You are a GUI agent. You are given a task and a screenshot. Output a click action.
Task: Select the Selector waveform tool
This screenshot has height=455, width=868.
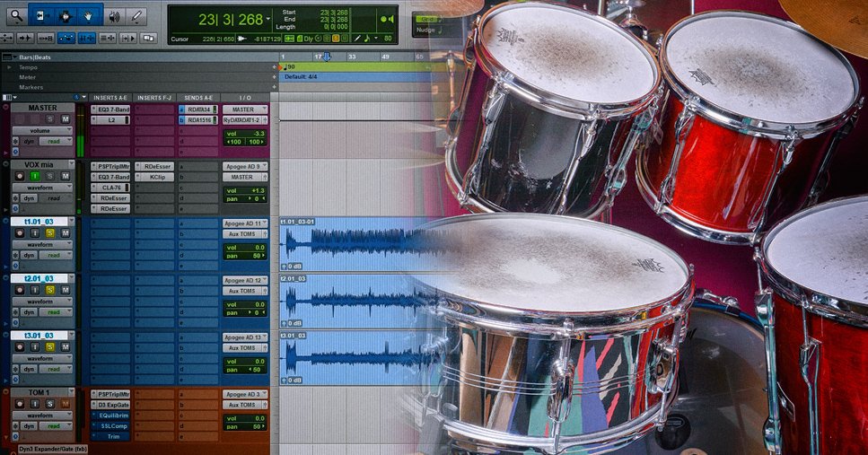pos(66,15)
